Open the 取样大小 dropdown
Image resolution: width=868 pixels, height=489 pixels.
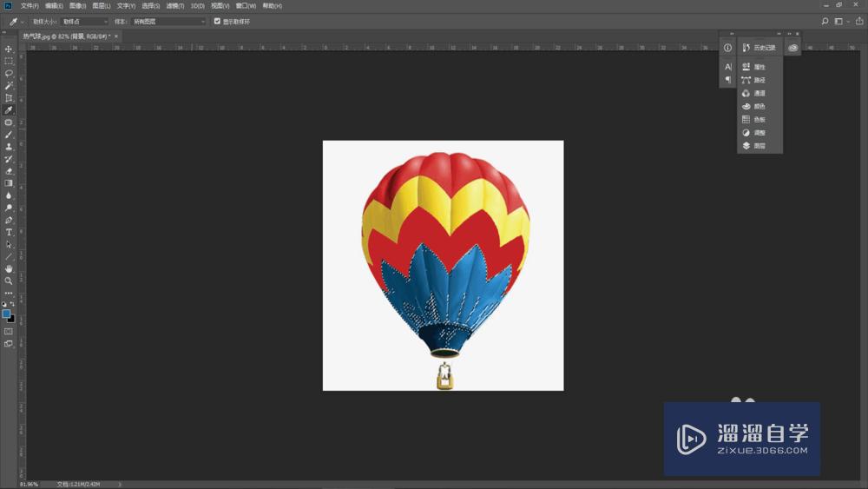85,21
